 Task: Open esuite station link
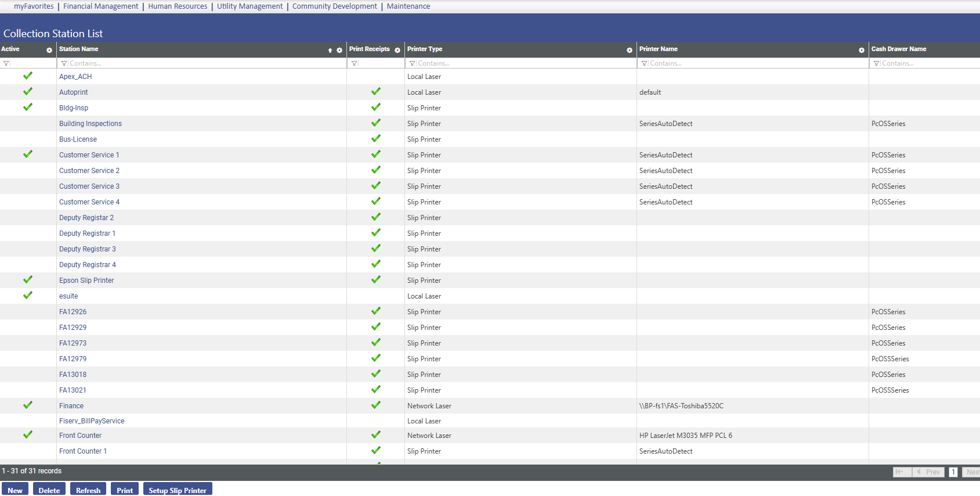coord(68,296)
